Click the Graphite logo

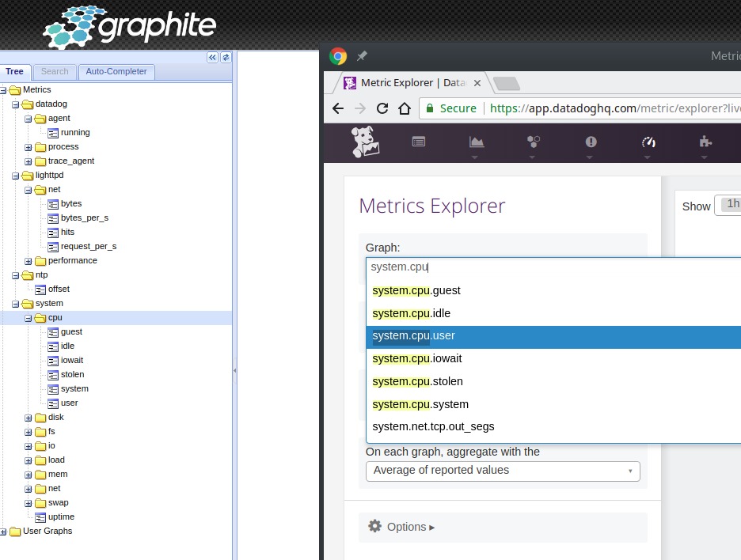(x=130, y=27)
